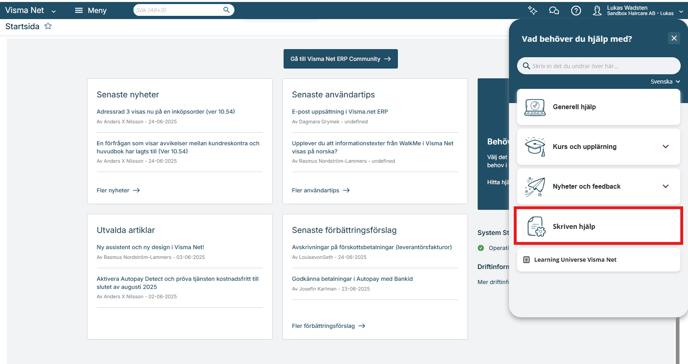Open Fler användartips link
Screen dimensions: 688x364
pos(321,190)
